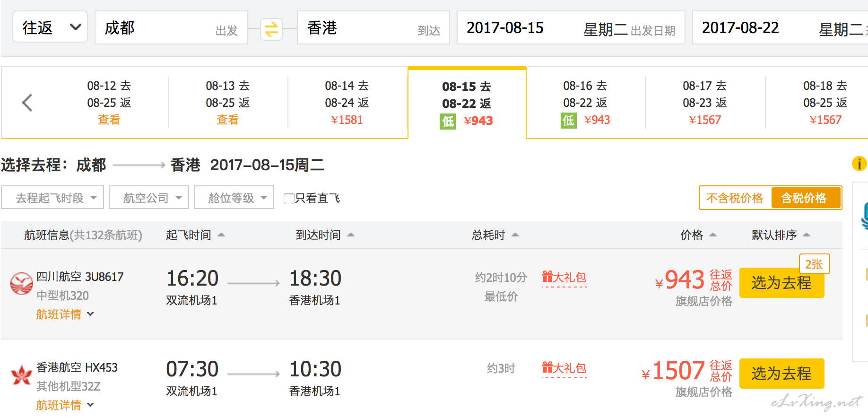Image resolution: width=868 pixels, height=418 pixels.
Task: Switch to tax-inclusive price
Action: click(806, 198)
